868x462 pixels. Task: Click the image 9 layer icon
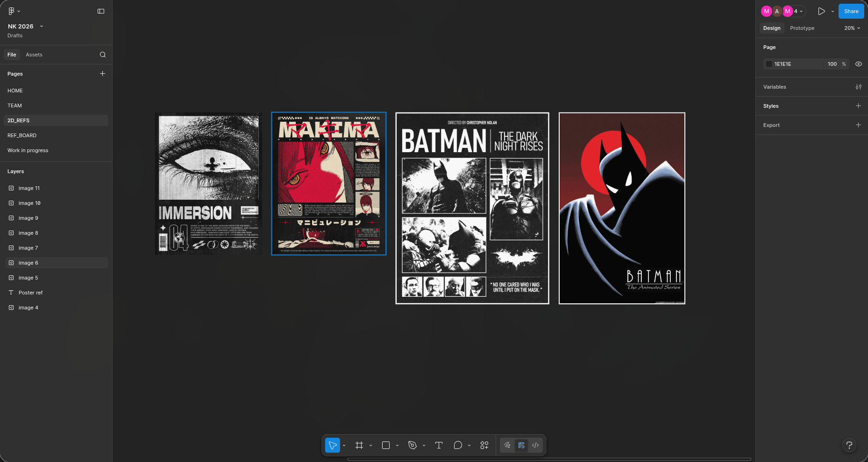(x=11, y=218)
